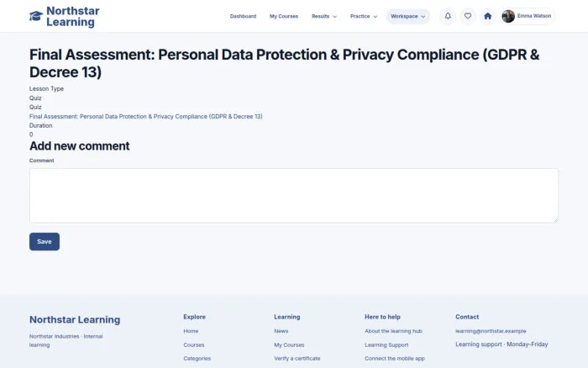Open the Learning Support footer link
588x368 pixels.
click(x=386, y=344)
